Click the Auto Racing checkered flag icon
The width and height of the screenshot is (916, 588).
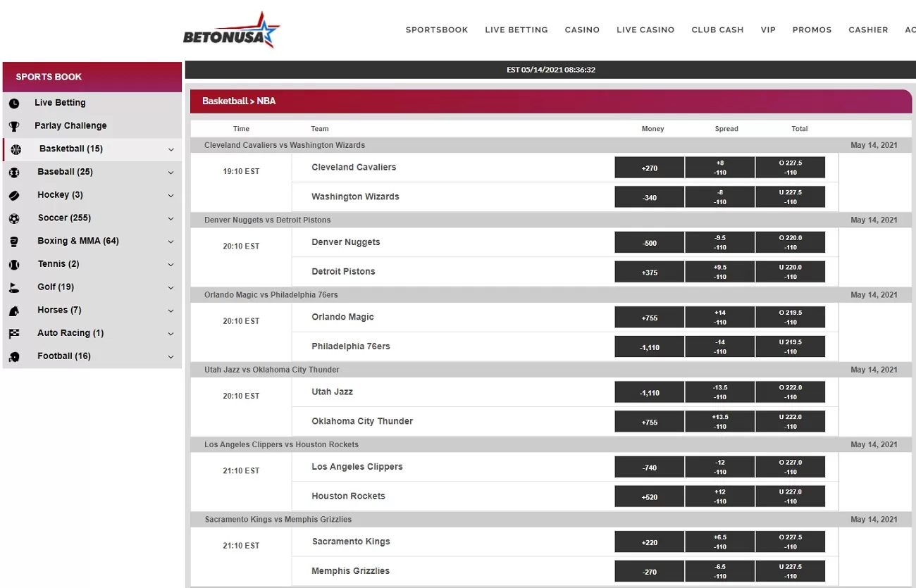(x=14, y=334)
